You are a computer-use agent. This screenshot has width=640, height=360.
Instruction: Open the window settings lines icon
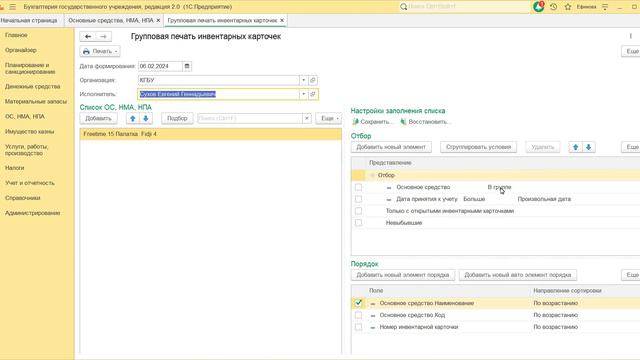[605, 7]
